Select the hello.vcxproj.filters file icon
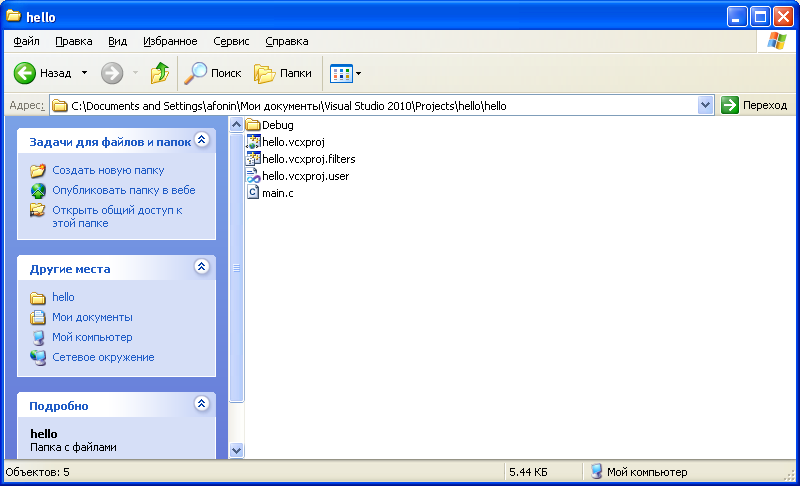This screenshot has height=486, width=800. 253,159
